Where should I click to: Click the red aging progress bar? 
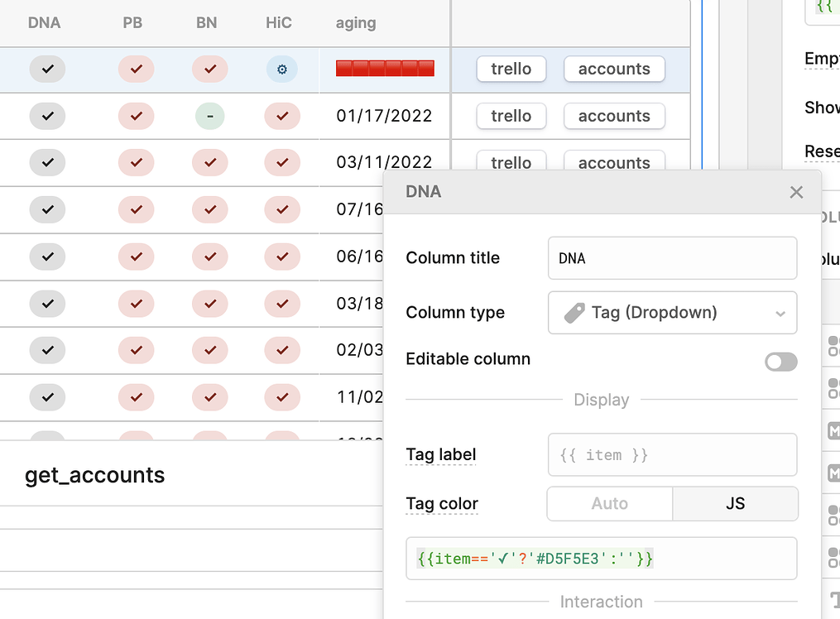point(384,70)
